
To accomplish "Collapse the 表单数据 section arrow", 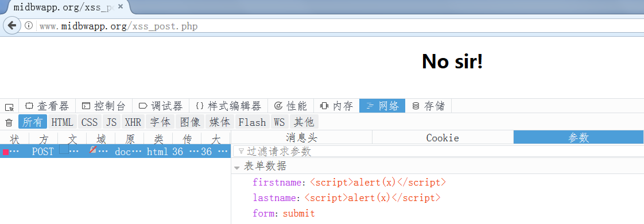I will click(237, 168).
